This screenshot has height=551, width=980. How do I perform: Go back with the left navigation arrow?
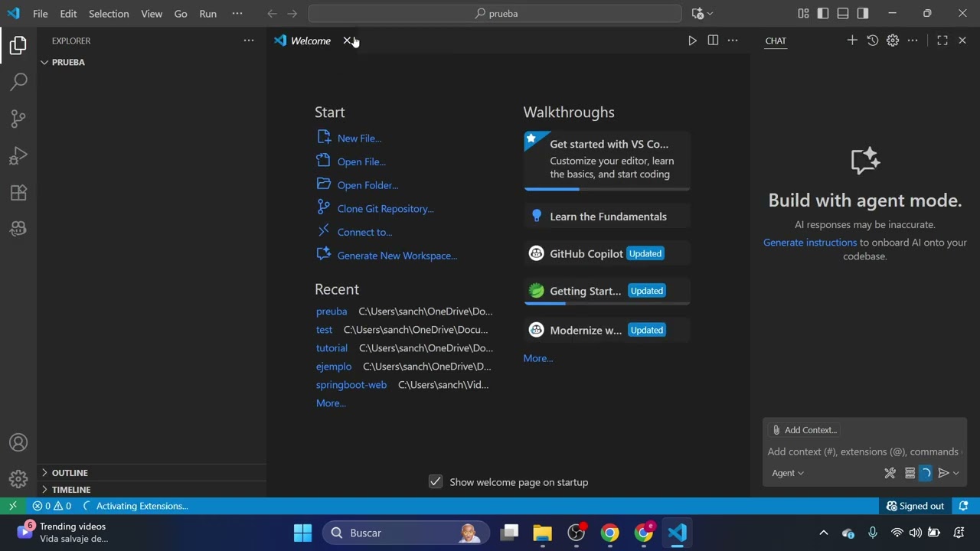[x=272, y=13]
